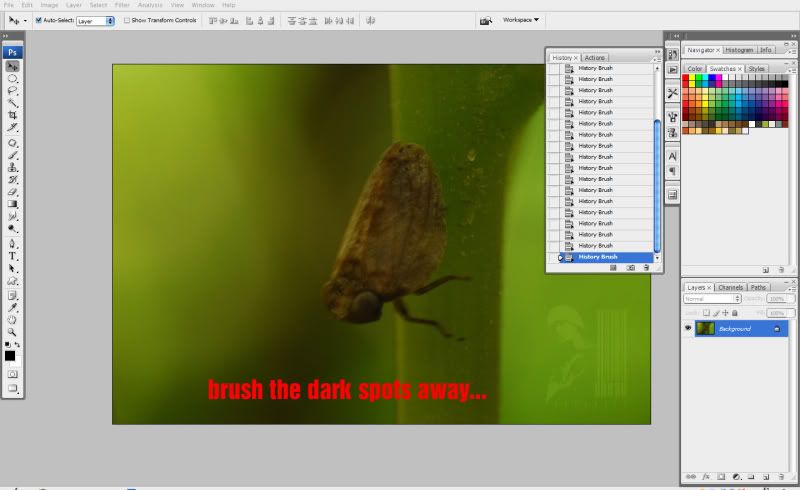Select the Path Selection tool
Screen dimensions: 800x490
coord(12,268)
